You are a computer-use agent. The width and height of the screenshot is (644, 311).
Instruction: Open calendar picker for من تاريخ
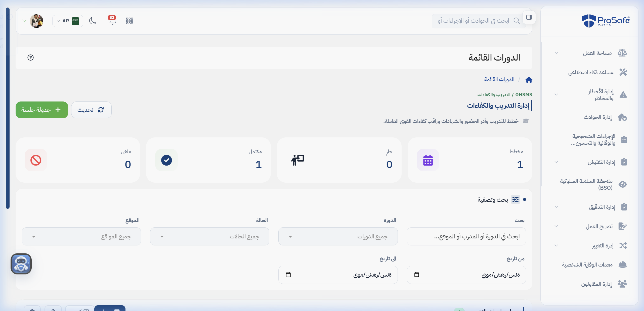(x=417, y=275)
